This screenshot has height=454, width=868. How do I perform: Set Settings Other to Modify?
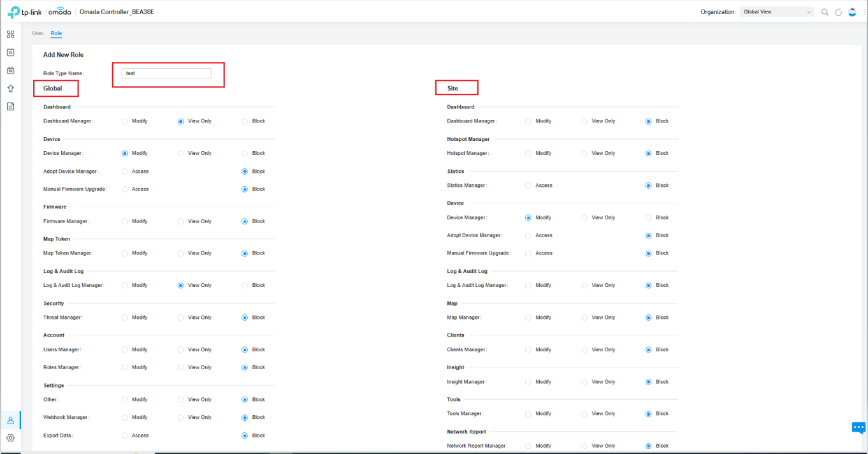124,400
